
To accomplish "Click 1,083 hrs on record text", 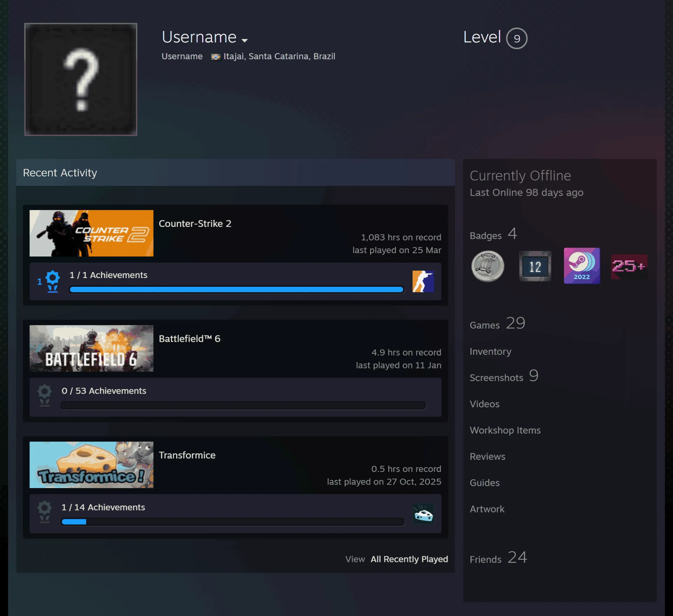I will [401, 237].
